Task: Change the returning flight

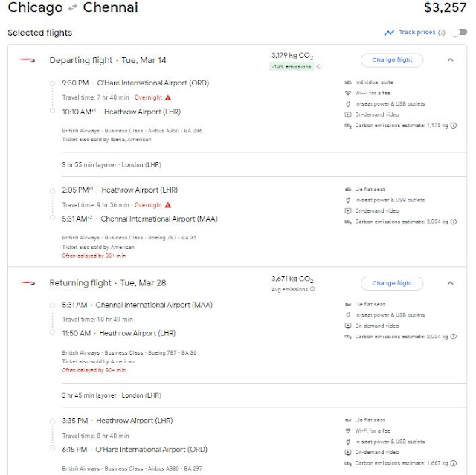Action: point(391,283)
